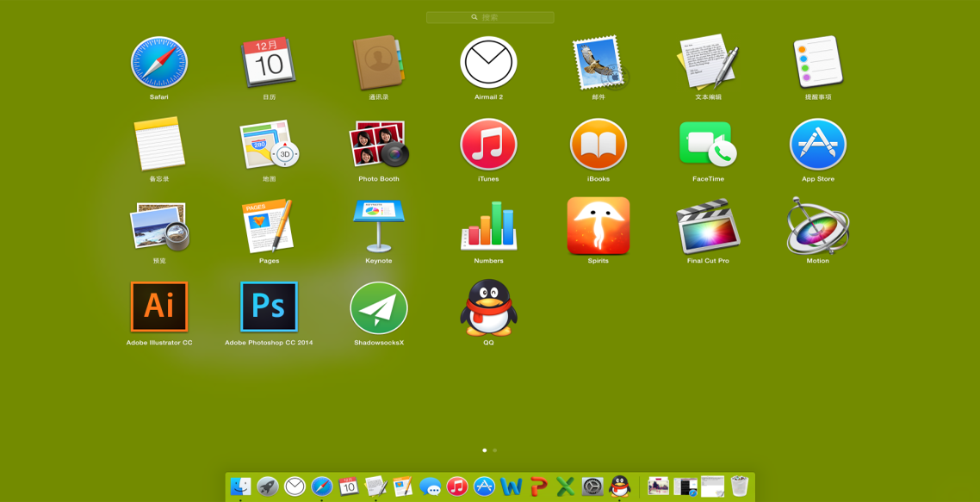
Task: Click the Launchpad search field
Action: tap(490, 17)
